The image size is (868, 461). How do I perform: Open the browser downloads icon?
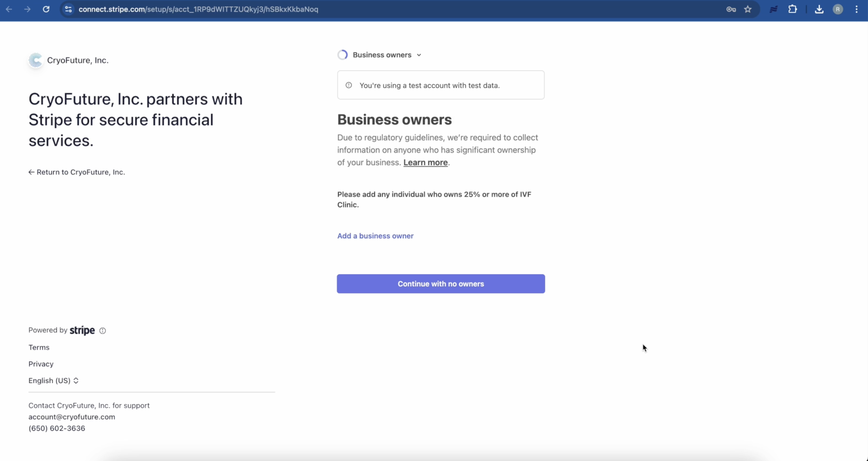819,9
